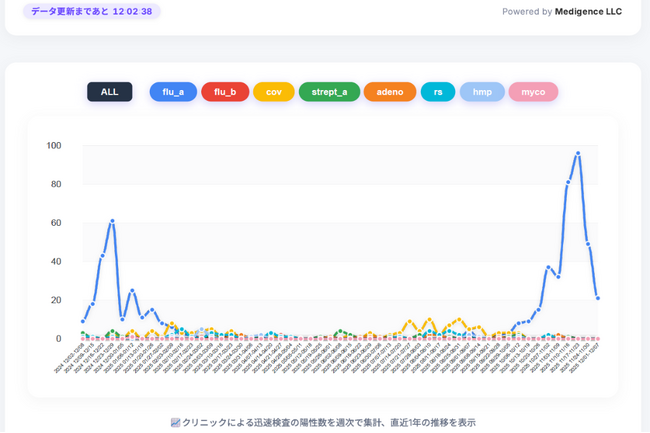
Task: Toggle the flu_a series filter
Action: pyautogui.click(x=173, y=92)
